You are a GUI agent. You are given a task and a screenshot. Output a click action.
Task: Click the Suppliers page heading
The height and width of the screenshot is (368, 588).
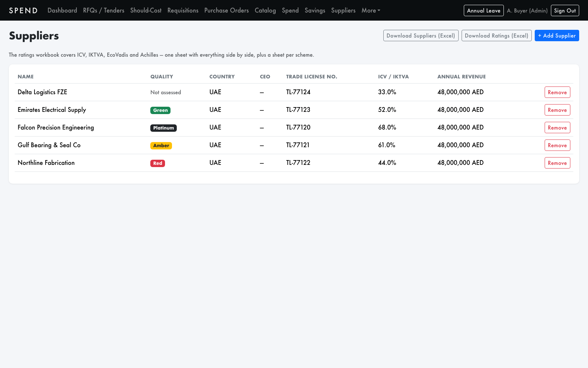tap(34, 36)
